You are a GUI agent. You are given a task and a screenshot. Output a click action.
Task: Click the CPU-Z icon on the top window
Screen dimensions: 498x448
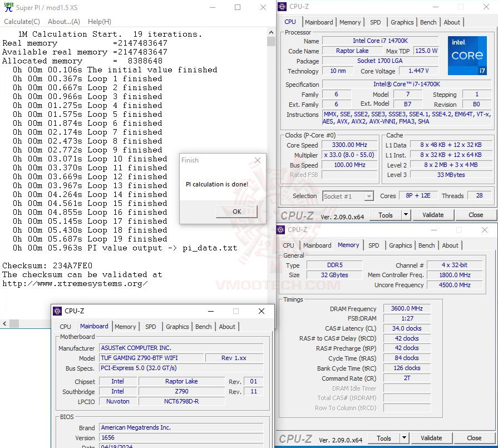click(282, 6)
